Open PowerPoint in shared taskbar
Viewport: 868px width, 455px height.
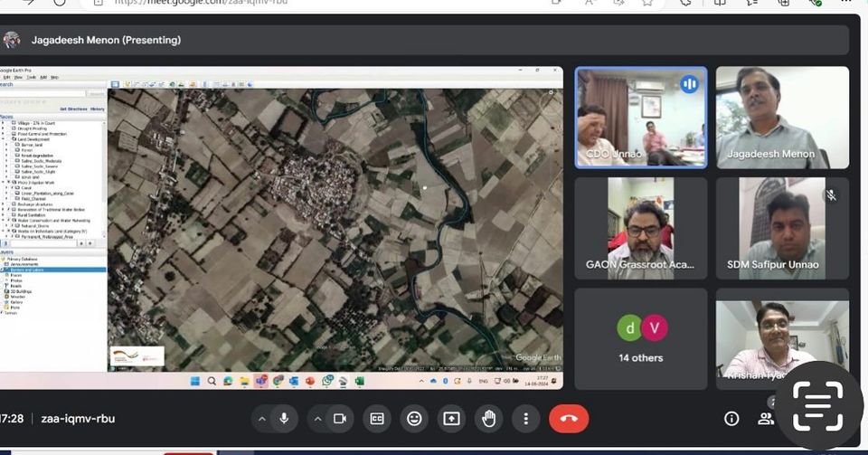coord(310,381)
